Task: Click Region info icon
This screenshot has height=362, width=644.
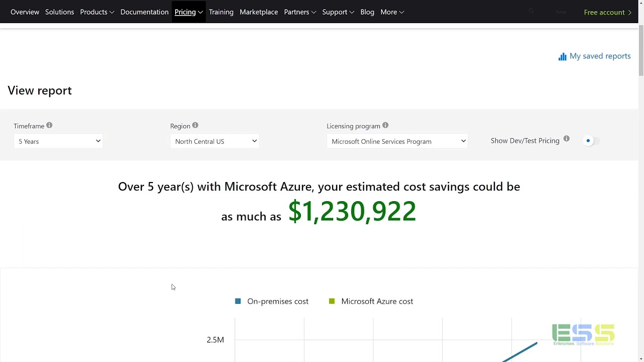Action: coord(195,125)
